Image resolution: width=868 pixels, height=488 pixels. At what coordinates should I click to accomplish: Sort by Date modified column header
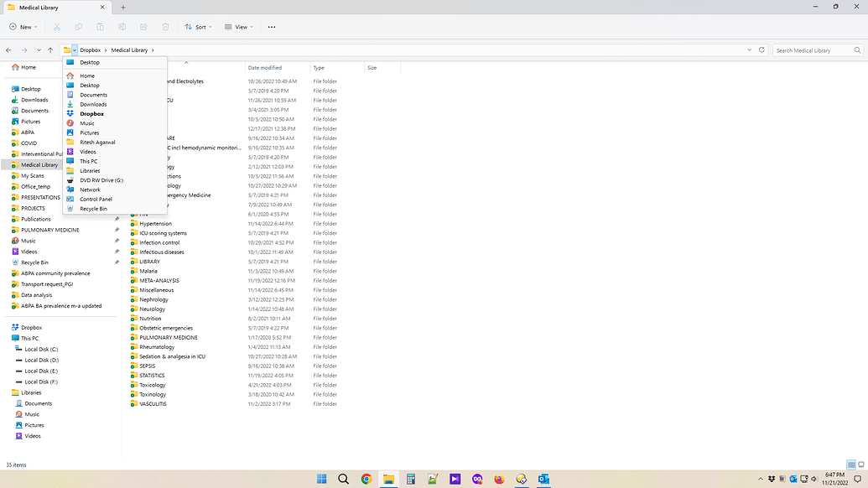click(278, 68)
